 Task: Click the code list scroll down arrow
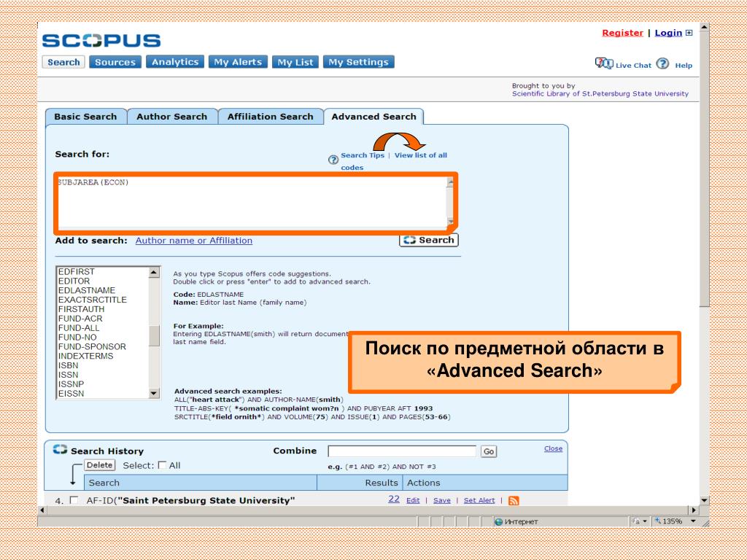click(x=154, y=393)
